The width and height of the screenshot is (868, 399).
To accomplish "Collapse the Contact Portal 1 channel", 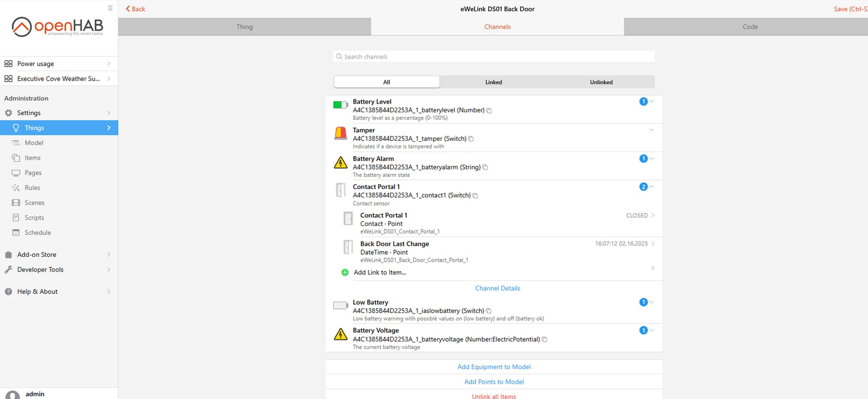I will [x=651, y=187].
